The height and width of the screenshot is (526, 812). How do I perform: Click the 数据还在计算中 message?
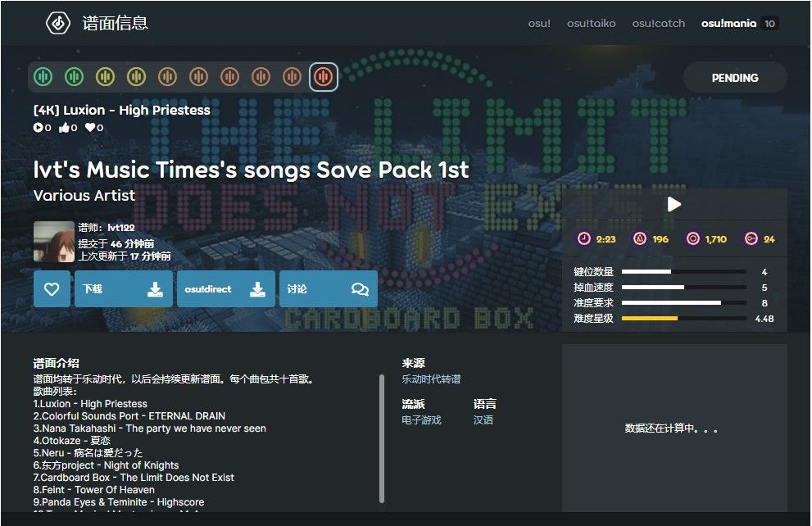click(671, 429)
